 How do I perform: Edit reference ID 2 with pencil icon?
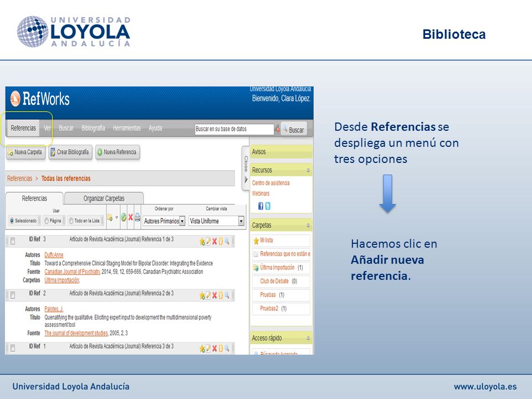(208, 295)
